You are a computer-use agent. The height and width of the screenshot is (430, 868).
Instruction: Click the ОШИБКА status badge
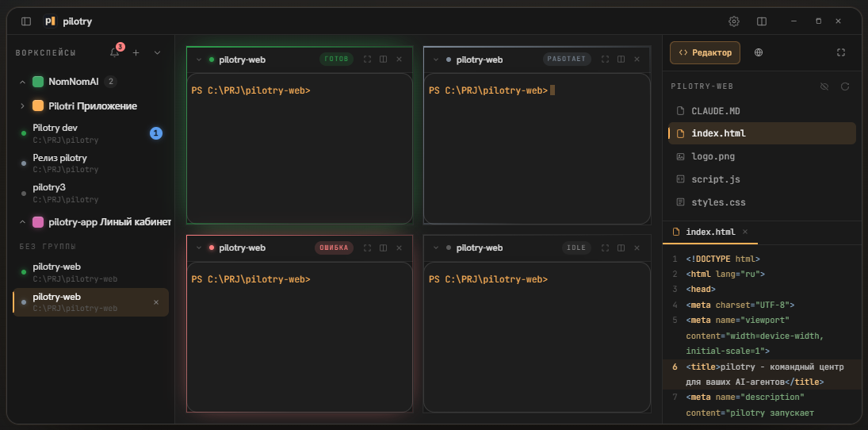pyautogui.click(x=335, y=248)
